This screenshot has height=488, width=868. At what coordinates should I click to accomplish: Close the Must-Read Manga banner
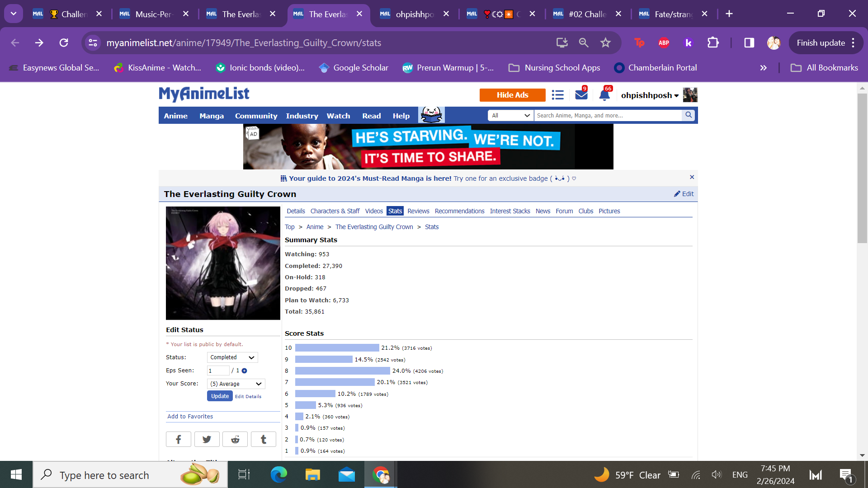click(692, 177)
